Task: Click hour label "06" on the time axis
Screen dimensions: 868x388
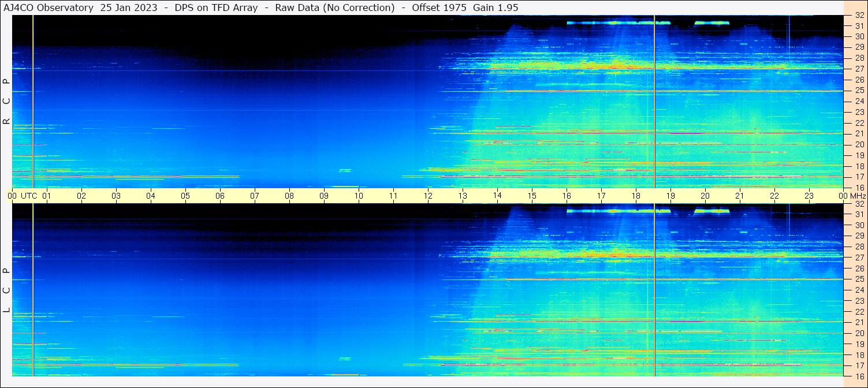Action: pyautogui.click(x=220, y=196)
